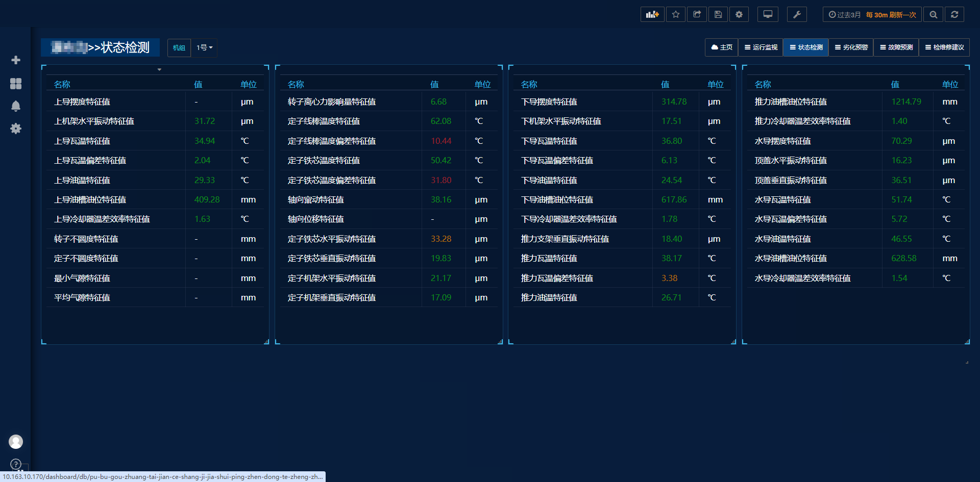The width and height of the screenshot is (980, 482).
Task: Star this dashboard as favorite
Action: (676, 15)
